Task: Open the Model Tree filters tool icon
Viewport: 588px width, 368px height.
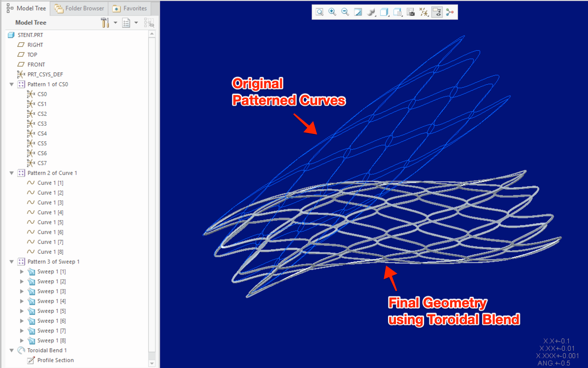Action: point(105,22)
